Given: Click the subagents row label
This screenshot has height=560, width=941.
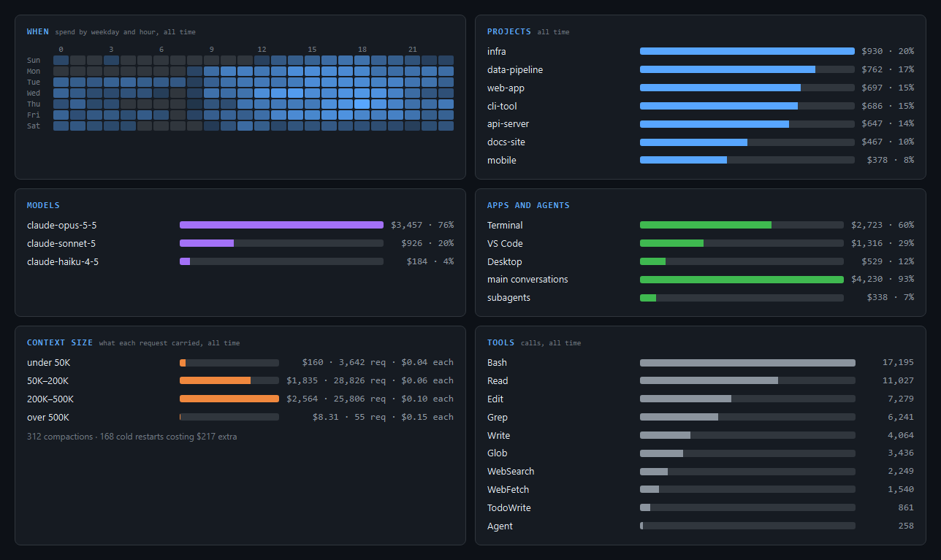Looking at the screenshot, I should [x=509, y=298].
